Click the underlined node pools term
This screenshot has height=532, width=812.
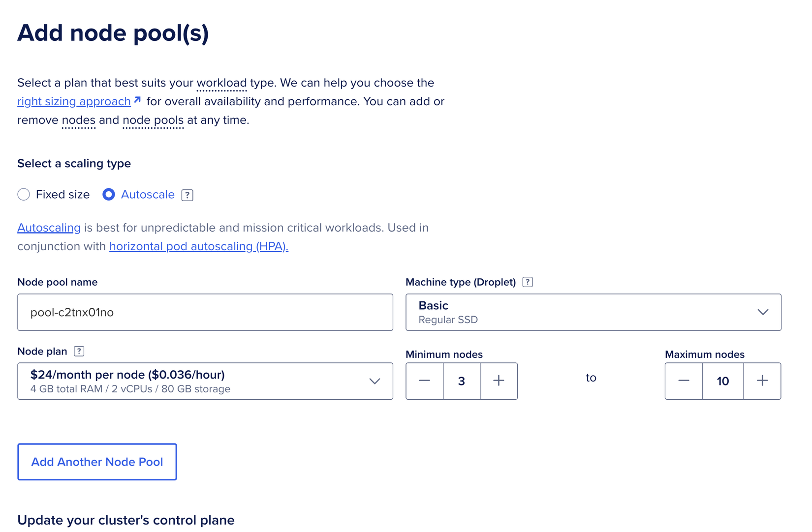pyautogui.click(x=153, y=120)
